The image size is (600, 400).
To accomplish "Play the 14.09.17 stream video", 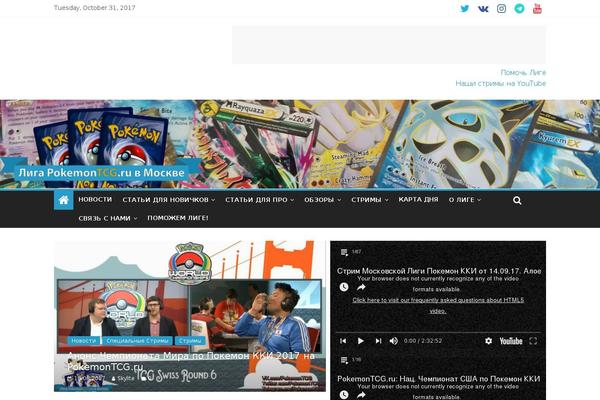I will [x=360, y=341].
